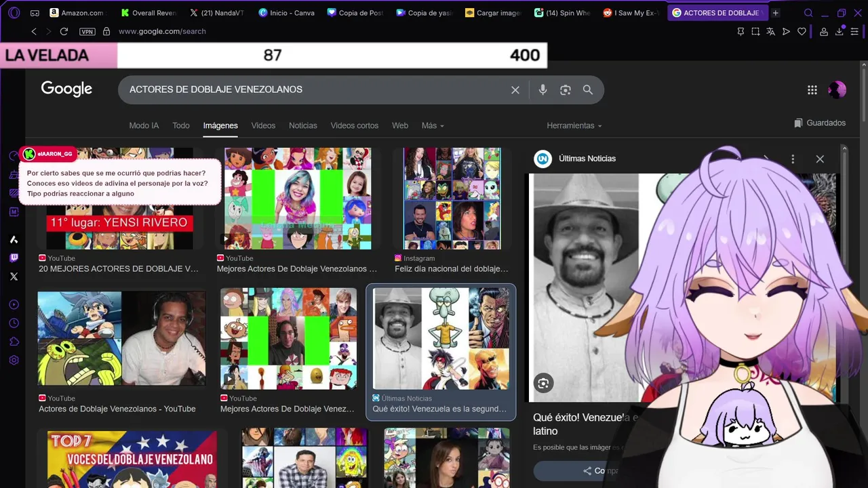Open the sidebar player icon

tap(14, 305)
